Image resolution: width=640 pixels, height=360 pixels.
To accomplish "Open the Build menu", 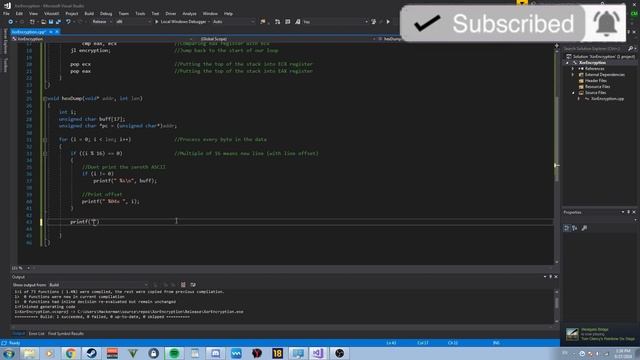I will [89, 13].
